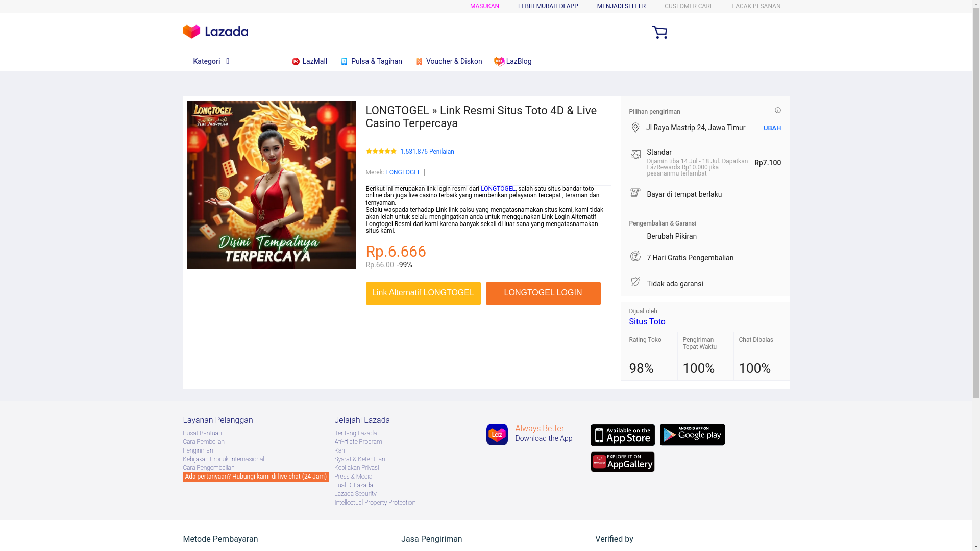This screenshot has width=980, height=551.
Task: Click the LazMall logo icon
Action: 296,62
